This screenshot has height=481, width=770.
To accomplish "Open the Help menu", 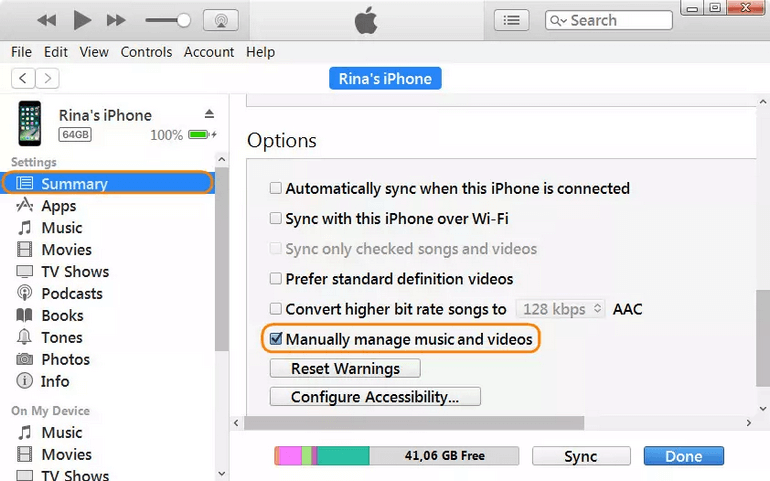I will [260, 52].
